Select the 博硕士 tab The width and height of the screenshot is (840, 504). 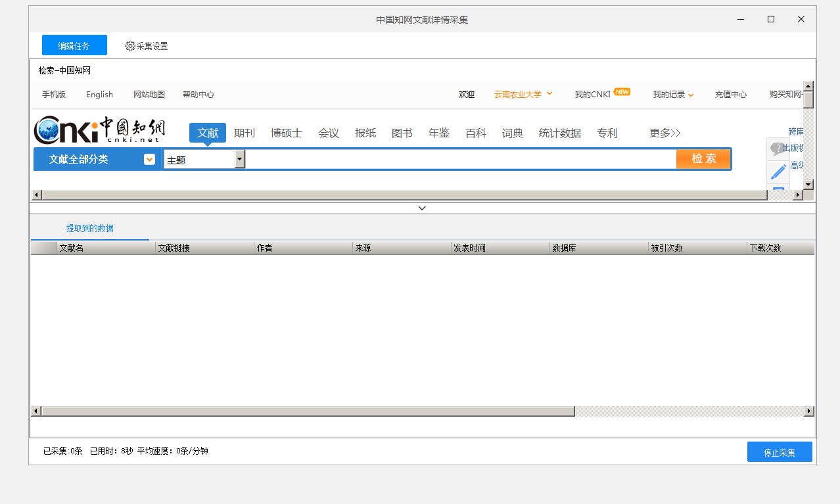point(287,133)
